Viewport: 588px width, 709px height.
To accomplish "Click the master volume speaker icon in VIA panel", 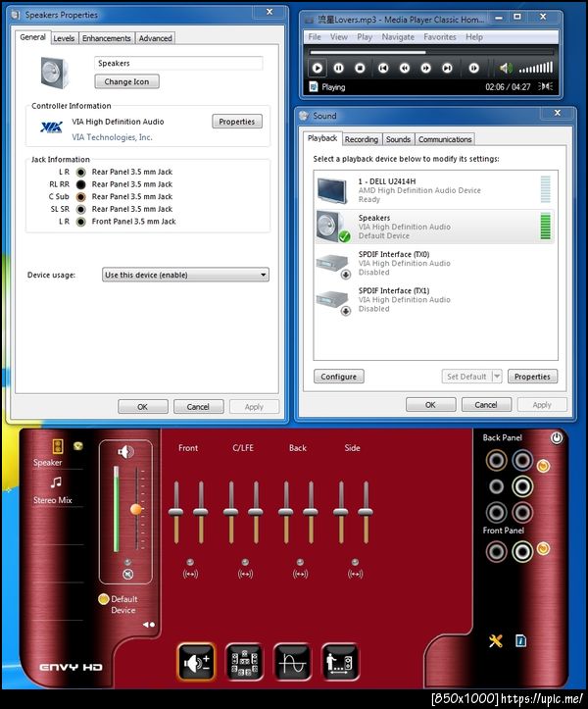I will pos(125,451).
